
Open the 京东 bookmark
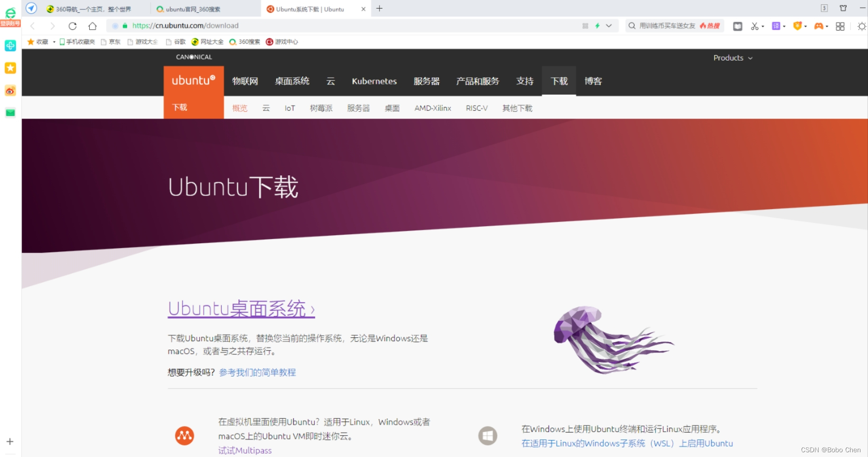tap(111, 42)
